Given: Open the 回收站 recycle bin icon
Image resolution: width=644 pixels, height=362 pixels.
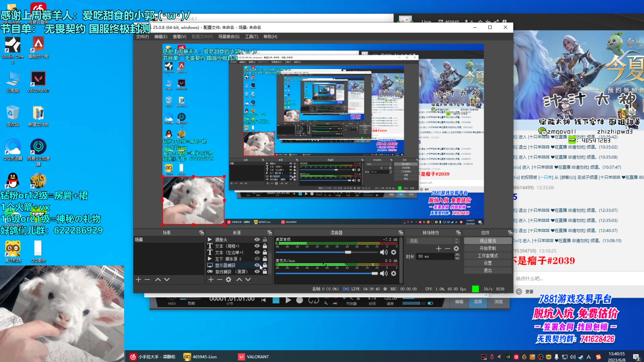Looking at the screenshot, I should click(13, 116).
